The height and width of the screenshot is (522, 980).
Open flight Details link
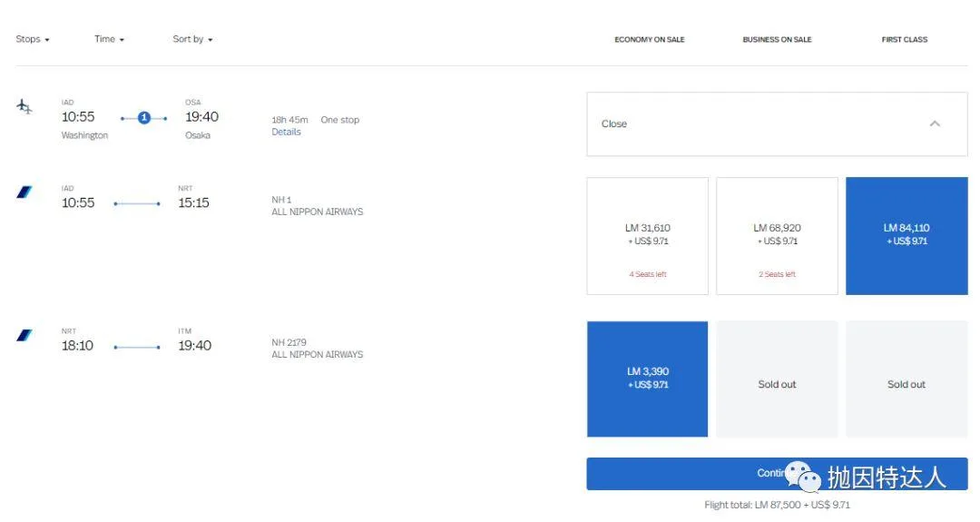pyautogui.click(x=286, y=133)
